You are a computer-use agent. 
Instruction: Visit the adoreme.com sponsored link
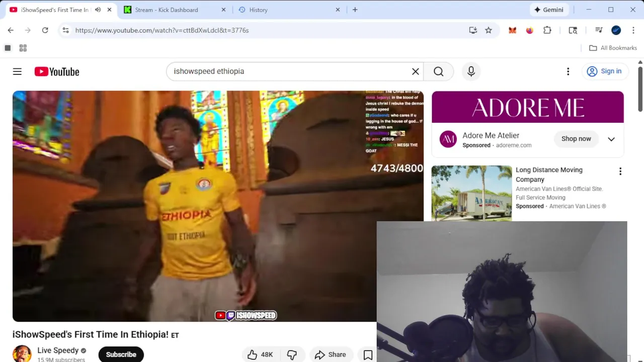(514, 145)
